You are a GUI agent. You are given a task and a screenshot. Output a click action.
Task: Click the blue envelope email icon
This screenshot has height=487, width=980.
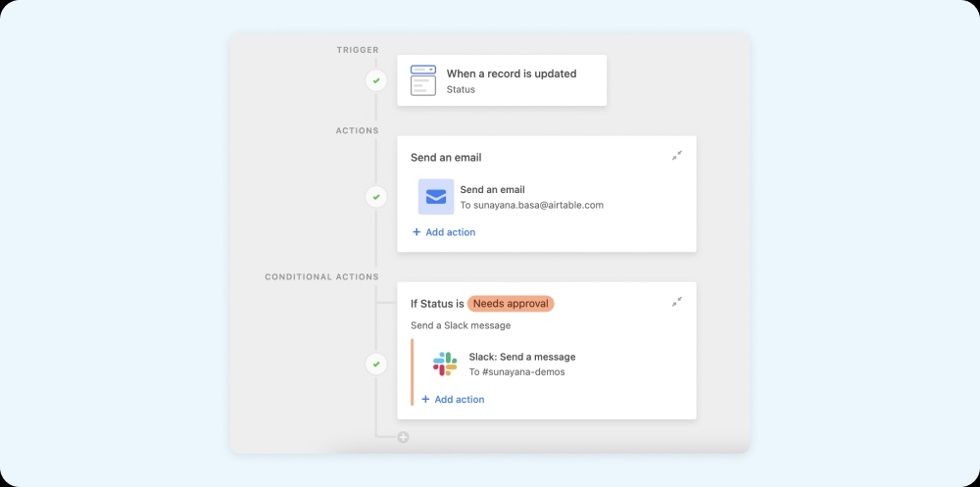click(x=436, y=197)
